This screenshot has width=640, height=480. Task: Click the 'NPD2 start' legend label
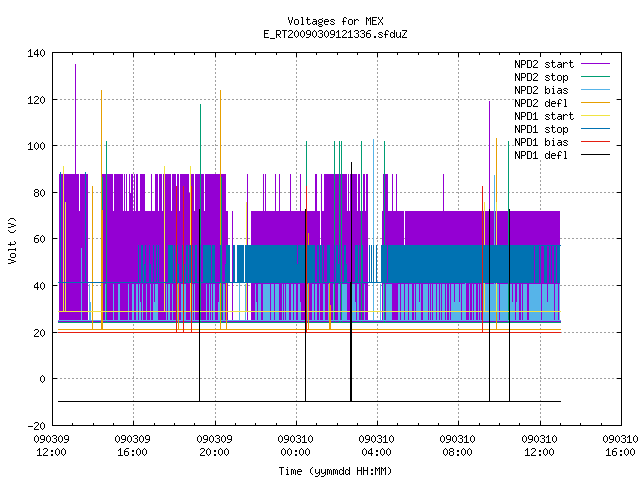(x=544, y=64)
